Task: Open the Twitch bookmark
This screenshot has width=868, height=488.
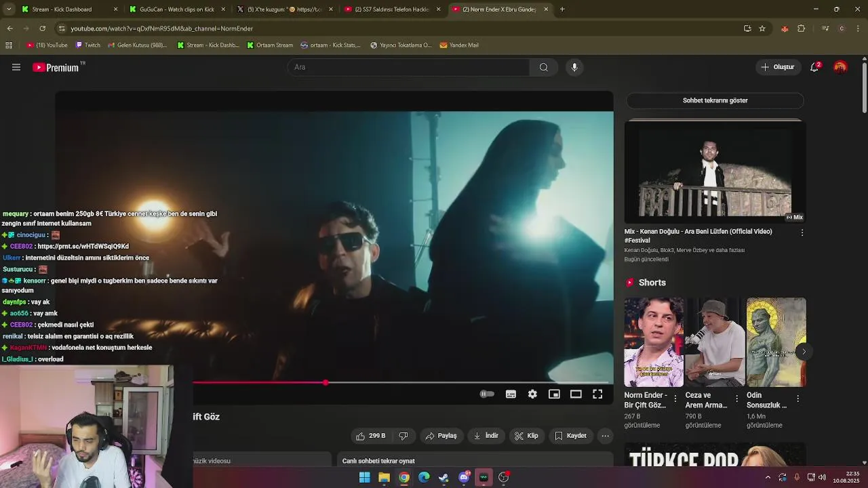Action: pyautogui.click(x=87, y=45)
